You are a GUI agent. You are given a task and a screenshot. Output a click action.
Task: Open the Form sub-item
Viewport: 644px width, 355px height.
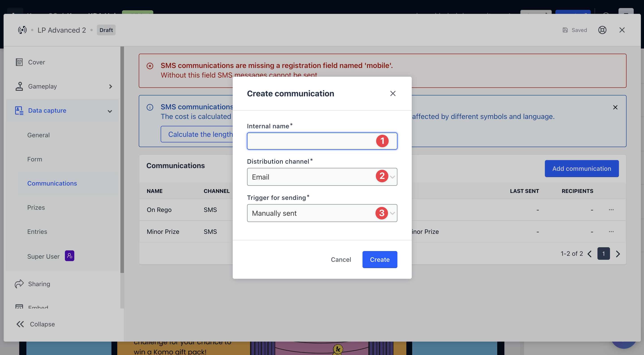tap(35, 159)
